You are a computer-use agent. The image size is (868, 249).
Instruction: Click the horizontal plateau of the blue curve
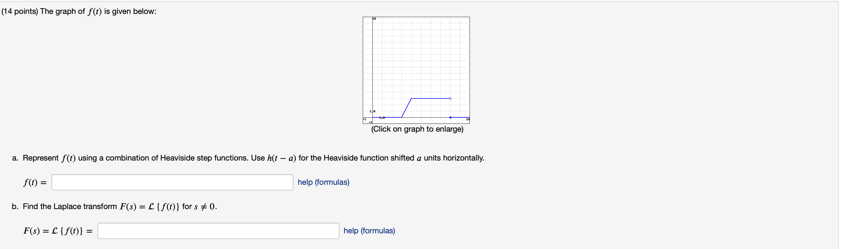[x=430, y=98]
